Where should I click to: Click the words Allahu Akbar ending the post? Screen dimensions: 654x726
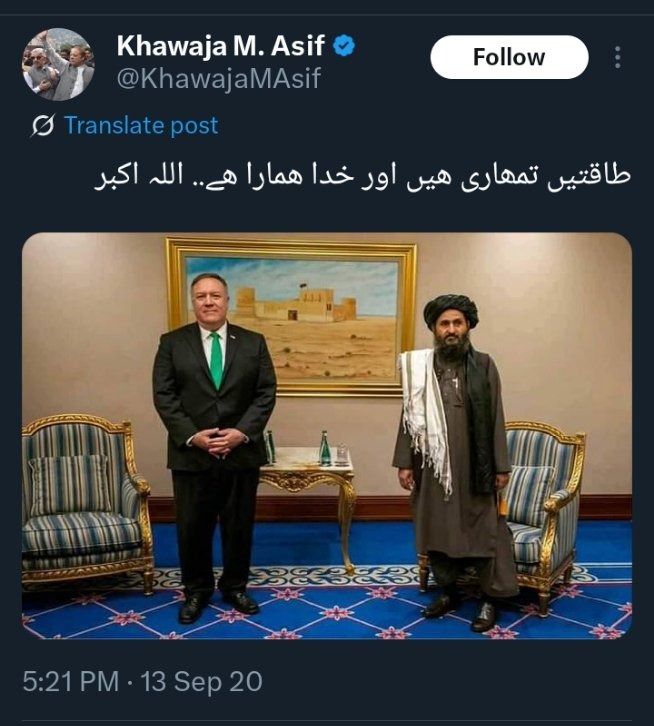[x=138, y=178]
